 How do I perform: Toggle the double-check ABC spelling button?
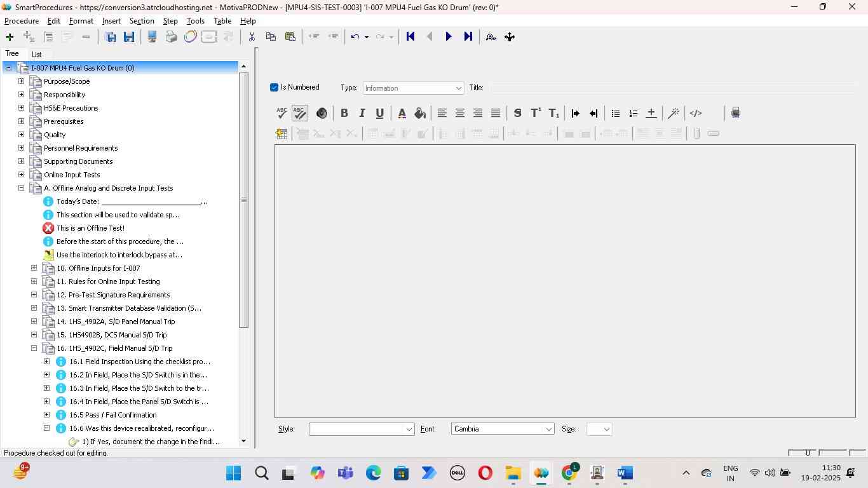click(x=299, y=113)
